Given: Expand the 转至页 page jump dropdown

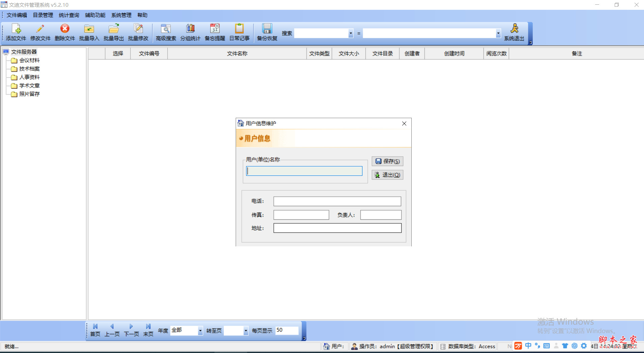Looking at the screenshot, I should (245, 330).
